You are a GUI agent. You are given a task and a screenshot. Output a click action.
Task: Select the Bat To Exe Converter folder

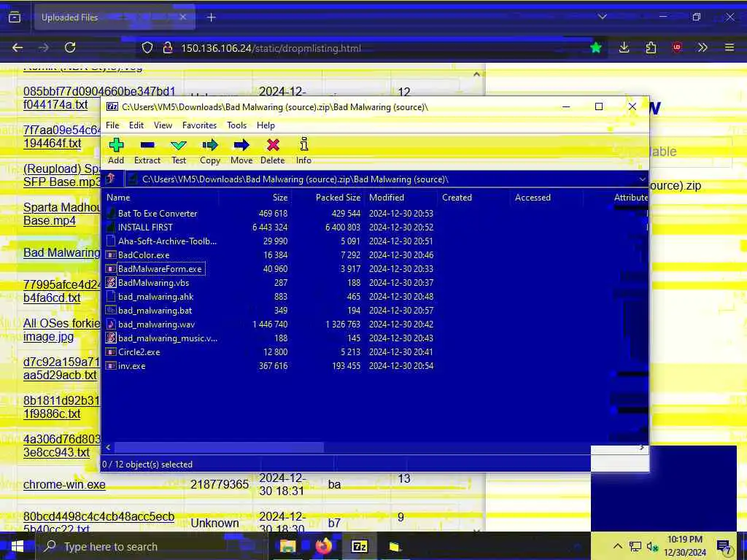[x=158, y=214]
